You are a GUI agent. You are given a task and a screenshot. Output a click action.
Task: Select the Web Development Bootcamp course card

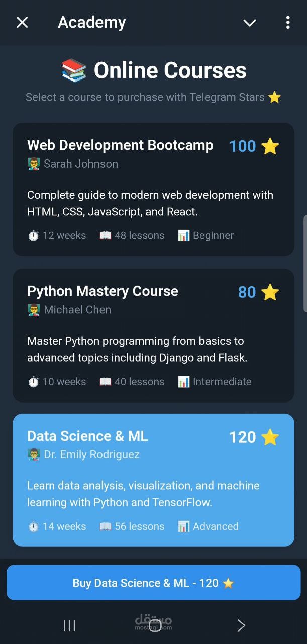coord(153,189)
